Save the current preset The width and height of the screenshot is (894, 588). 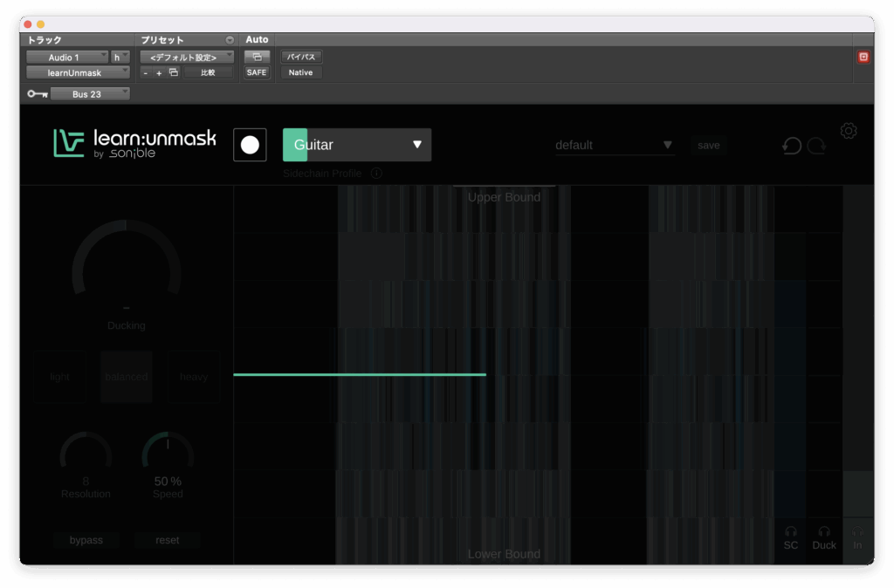(x=709, y=146)
